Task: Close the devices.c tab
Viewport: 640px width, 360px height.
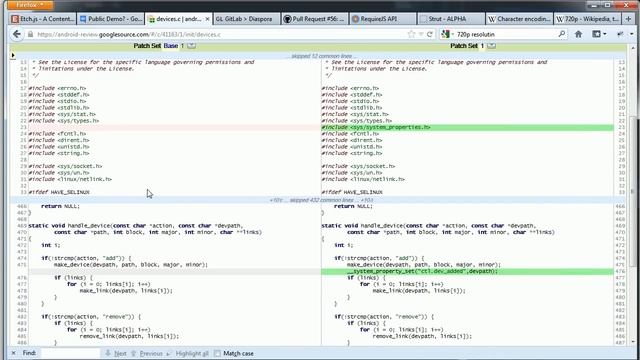Action: pos(207,19)
